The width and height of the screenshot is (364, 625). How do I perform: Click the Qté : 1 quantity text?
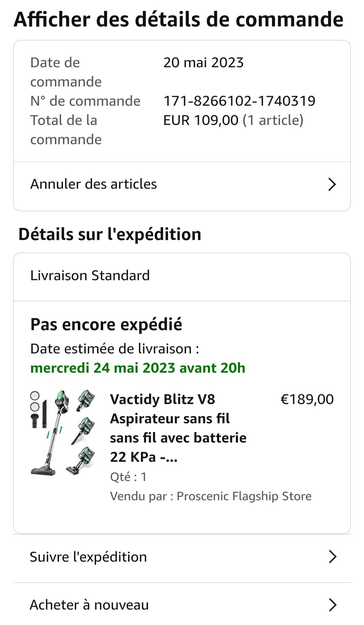tap(128, 477)
